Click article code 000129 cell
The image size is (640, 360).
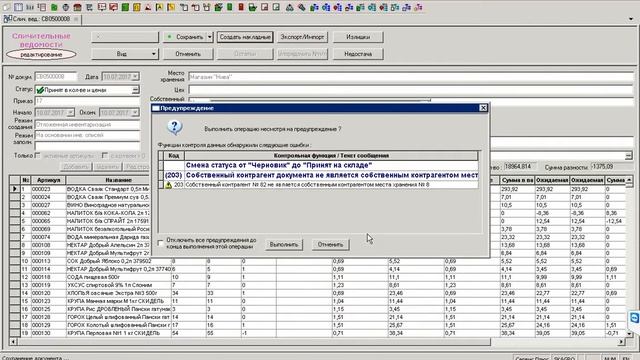(x=49, y=325)
